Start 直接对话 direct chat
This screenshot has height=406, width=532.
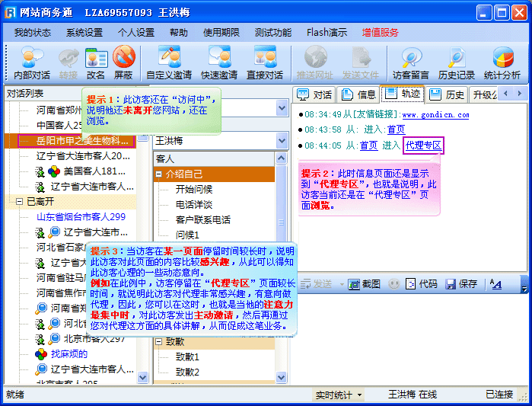tap(265, 62)
